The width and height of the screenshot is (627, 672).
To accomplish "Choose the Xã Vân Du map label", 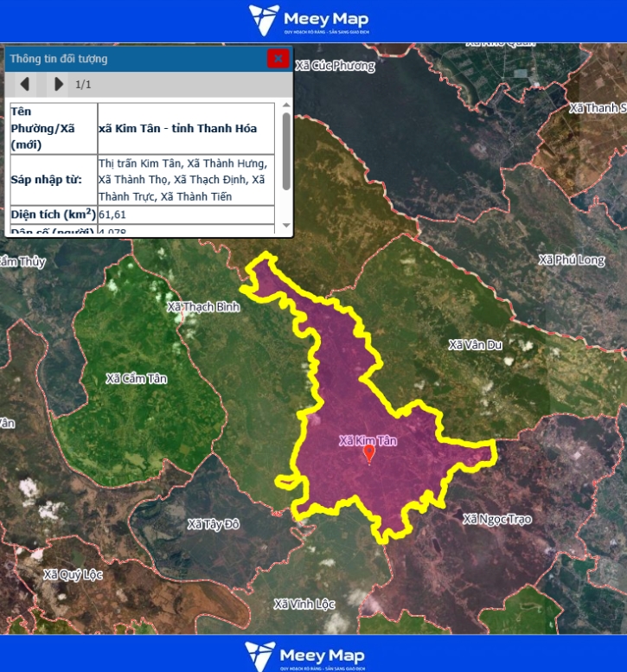I will click(x=475, y=344).
